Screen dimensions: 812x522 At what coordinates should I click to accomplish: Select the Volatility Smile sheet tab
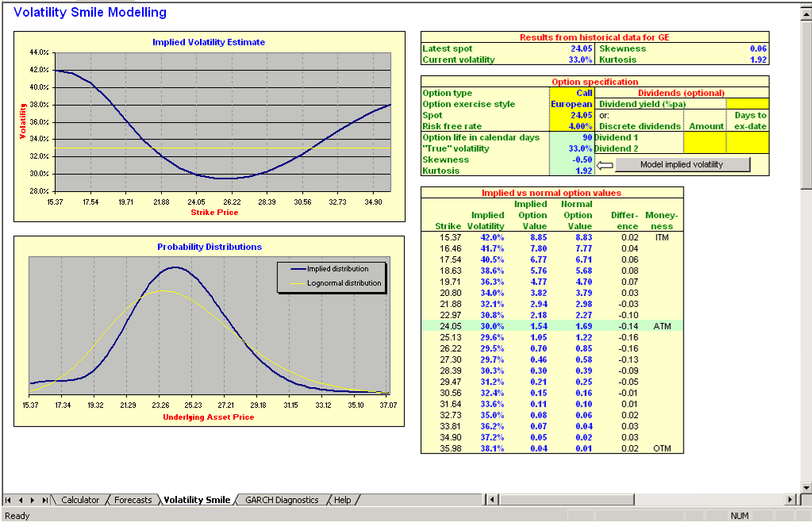pos(197,500)
